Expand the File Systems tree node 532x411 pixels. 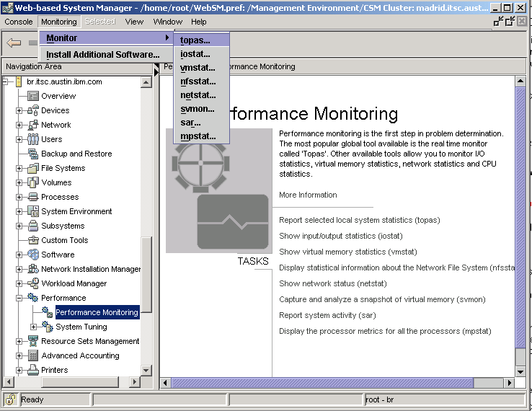[19, 168]
